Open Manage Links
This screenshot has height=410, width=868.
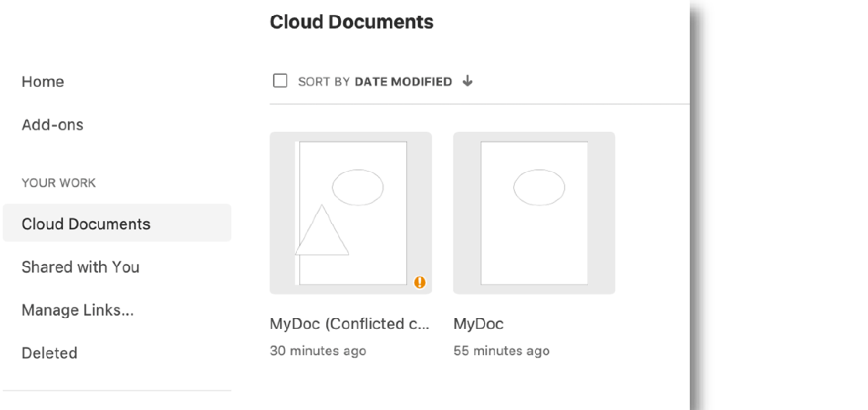78,310
